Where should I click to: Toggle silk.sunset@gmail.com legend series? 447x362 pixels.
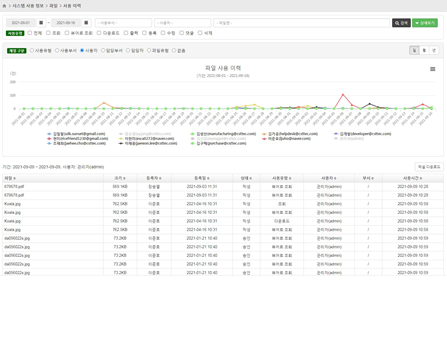click(76, 134)
